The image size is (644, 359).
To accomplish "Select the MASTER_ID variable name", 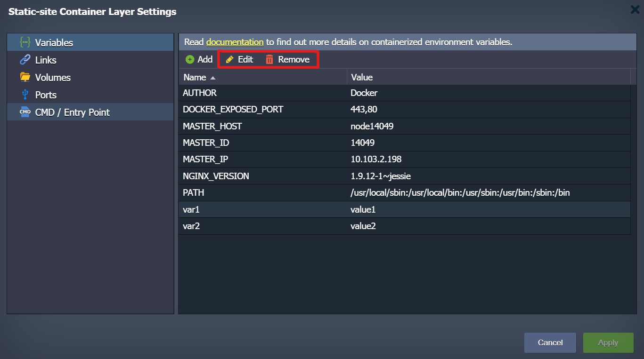I will 206,143.
